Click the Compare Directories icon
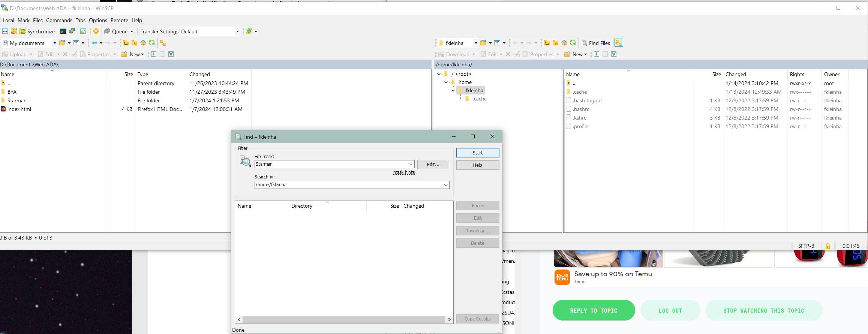This screenshot has height=334, width=868. click(5, 31)
